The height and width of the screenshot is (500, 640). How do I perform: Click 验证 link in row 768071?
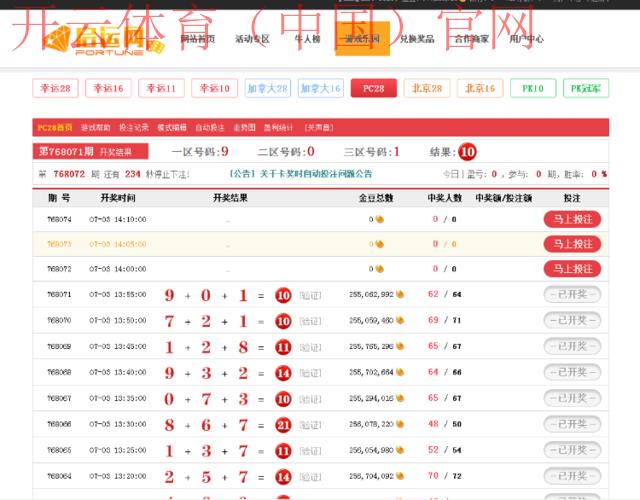click(310, 295)
